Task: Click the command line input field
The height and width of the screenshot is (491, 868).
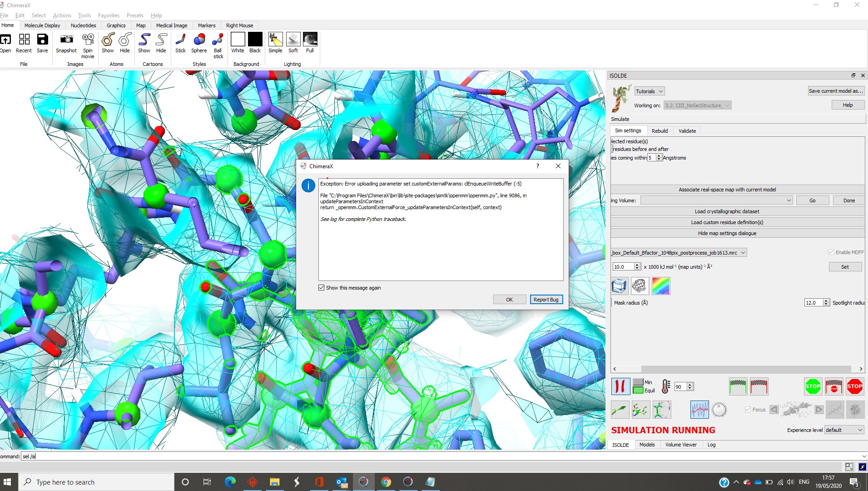Action: 436,456
